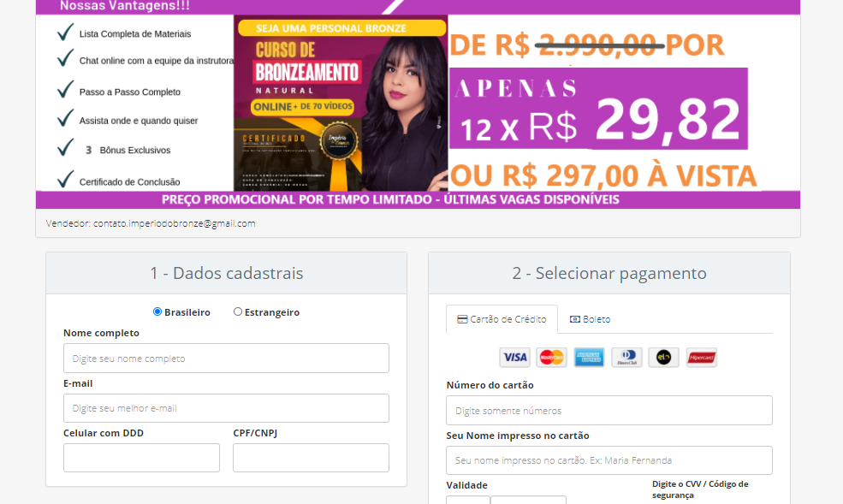Viewport: 843px width, 504px height.
Task: Click the MasterCard logo icon
Action: coord(551,358)
